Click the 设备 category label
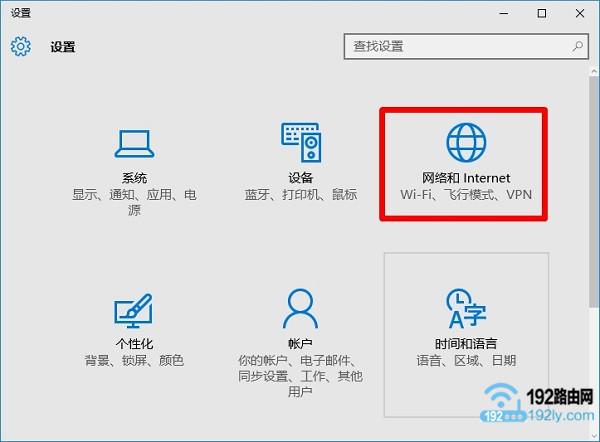Screen dimensions: 600x442 coord(301,178)
